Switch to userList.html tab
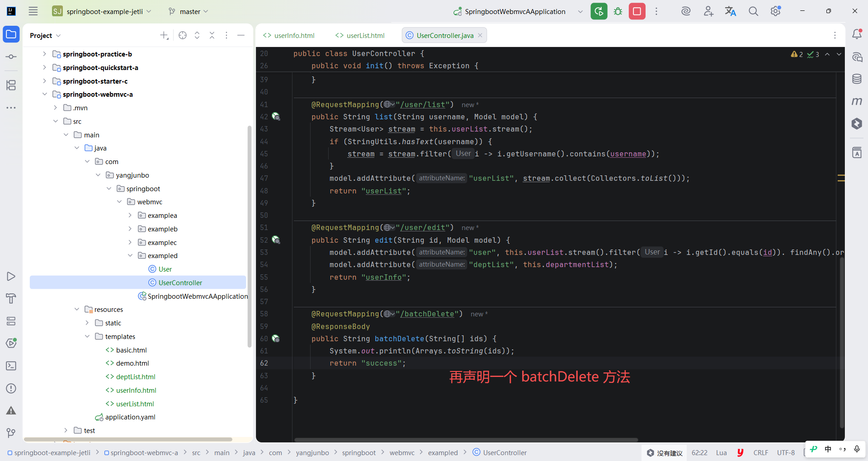Screen dimensions: 868x461 click(360, 35)
